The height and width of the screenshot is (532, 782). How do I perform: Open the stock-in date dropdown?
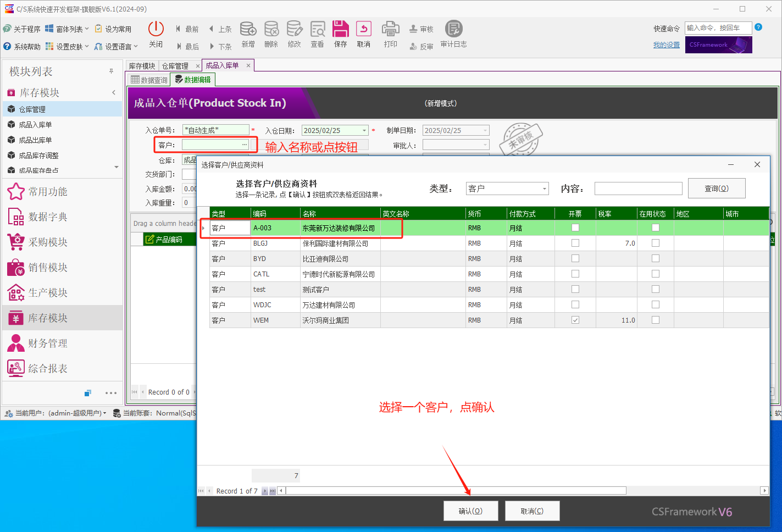pyautogui.click(x=364, y=130)
